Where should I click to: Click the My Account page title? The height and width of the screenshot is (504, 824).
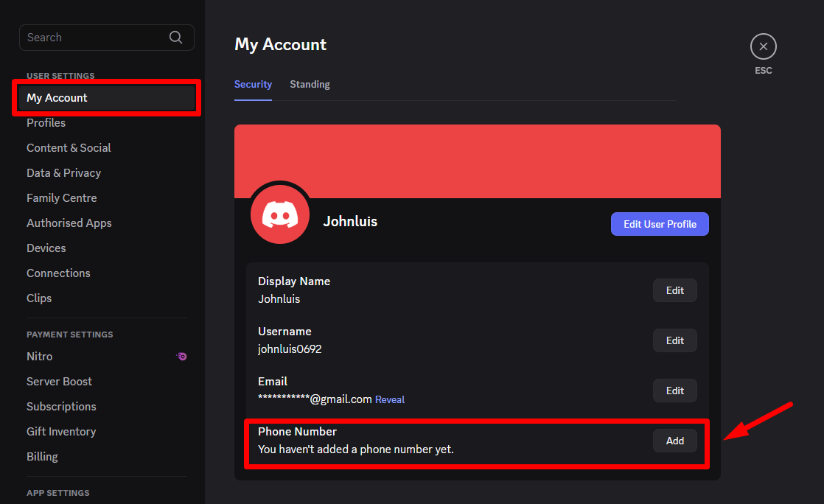point(281,45)
